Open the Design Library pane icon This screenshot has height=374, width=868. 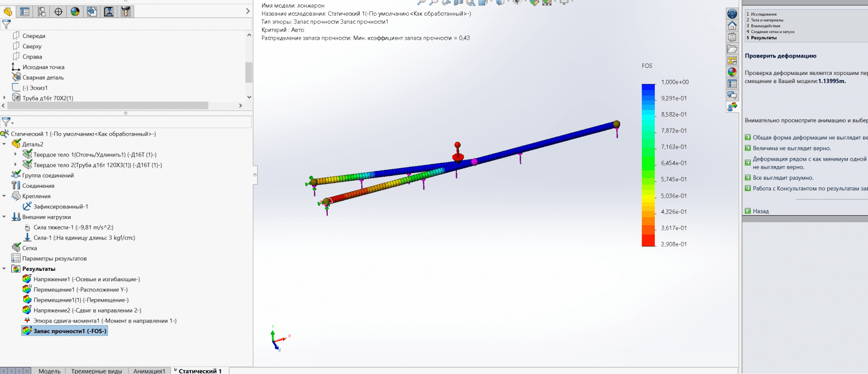click(x=732, y=37)
